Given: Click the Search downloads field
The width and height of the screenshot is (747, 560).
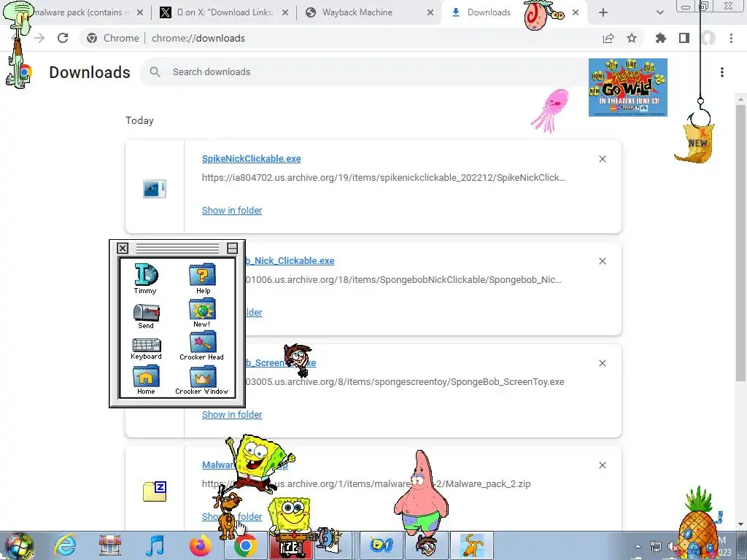Looking at the screenshot, I should (365, 72).
